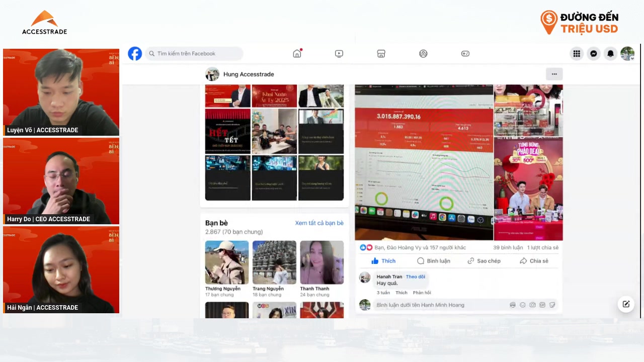Open the three-dots options menu
The width and height of the screenshot is (644, 362).
(x=554, y=74)
